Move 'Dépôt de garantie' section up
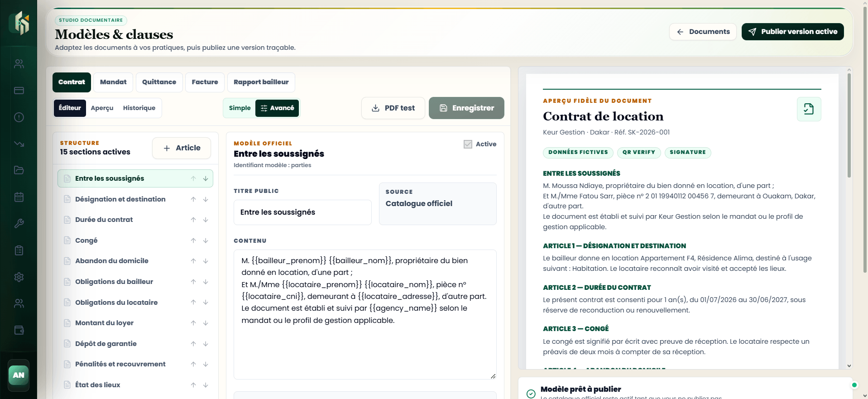Viewport: 868px width, 399px height. [193, 344]
